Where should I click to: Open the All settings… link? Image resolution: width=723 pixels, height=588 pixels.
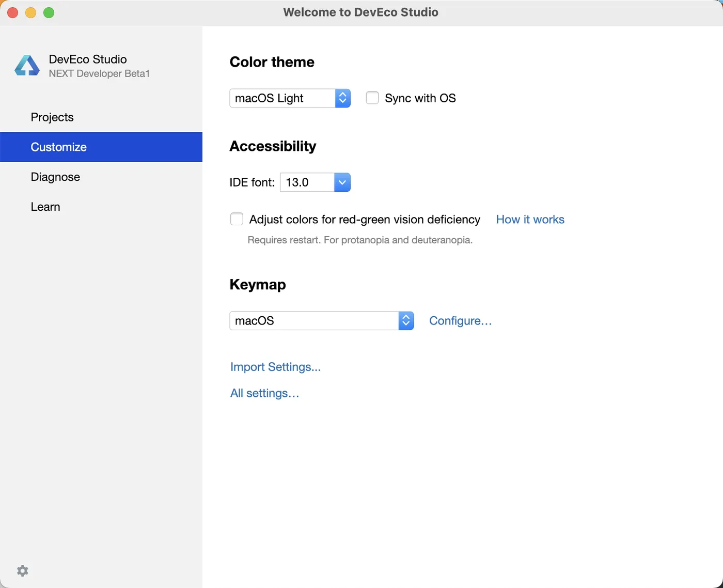[265, 393]
